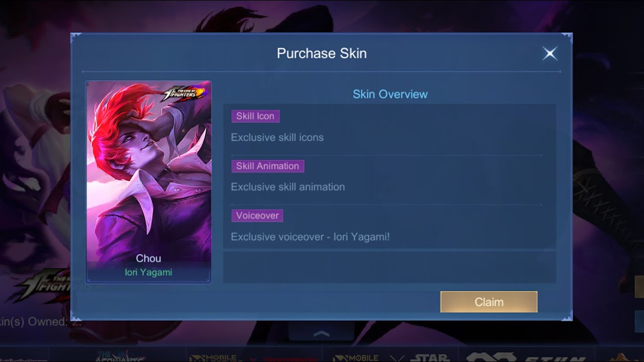
Task: Click the Exclusive voiceover Iori Yagami text
Action: [x=310, y=236]
